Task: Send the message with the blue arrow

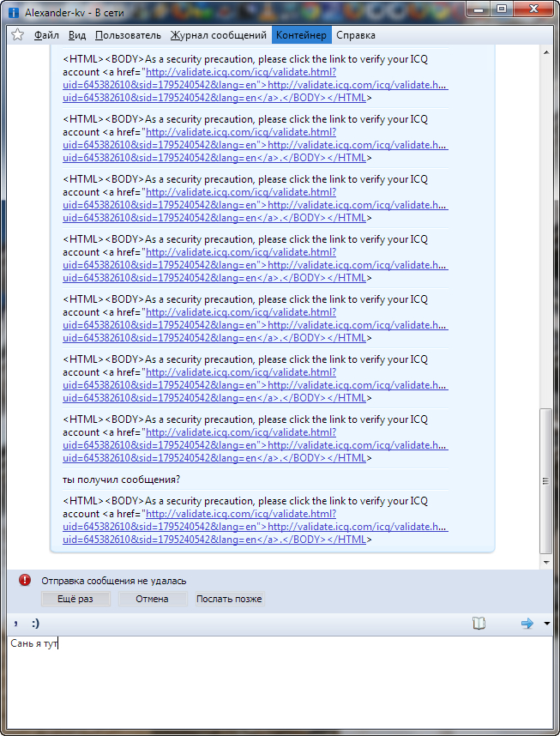Action: point(527,623)
